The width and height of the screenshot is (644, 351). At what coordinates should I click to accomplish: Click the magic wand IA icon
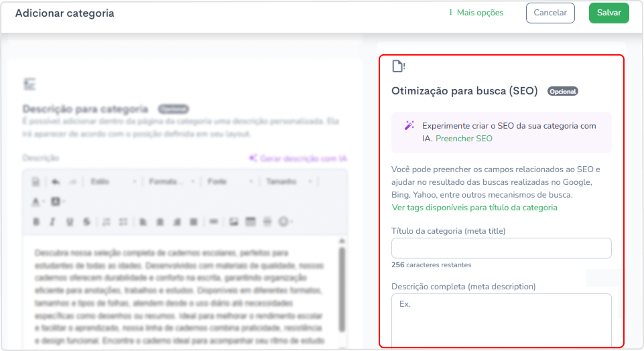click(x=409, y=126)
